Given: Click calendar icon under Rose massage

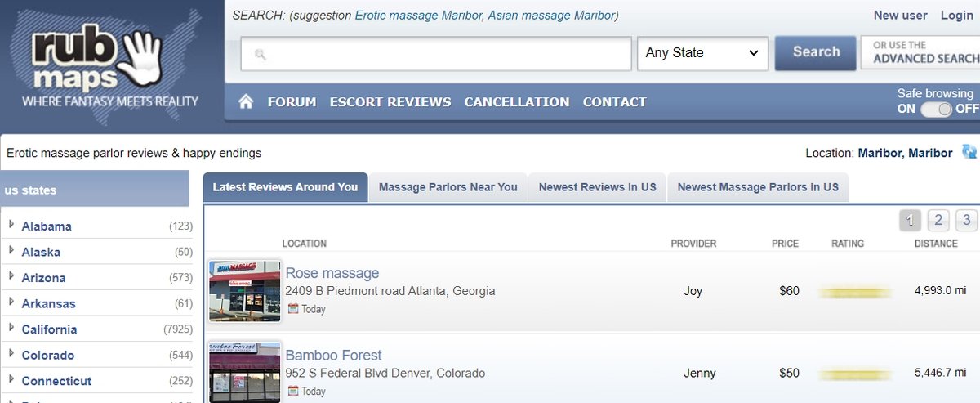Looking at the screenshot, I should [x=293, y=309].
